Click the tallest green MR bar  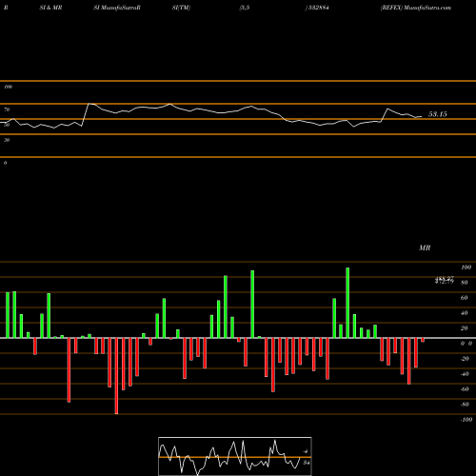click(347, 303)
